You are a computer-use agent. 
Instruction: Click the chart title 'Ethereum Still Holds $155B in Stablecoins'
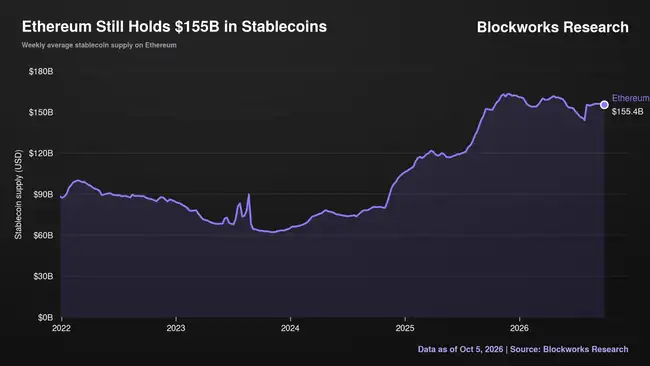(174, 27)
